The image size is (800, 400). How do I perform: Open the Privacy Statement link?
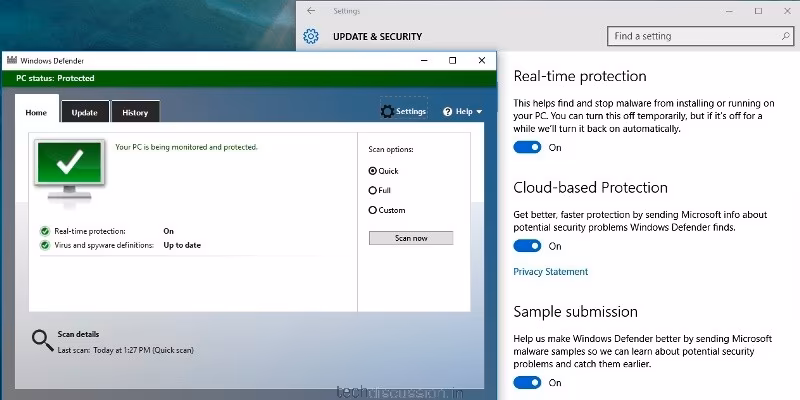pos(550,272)
